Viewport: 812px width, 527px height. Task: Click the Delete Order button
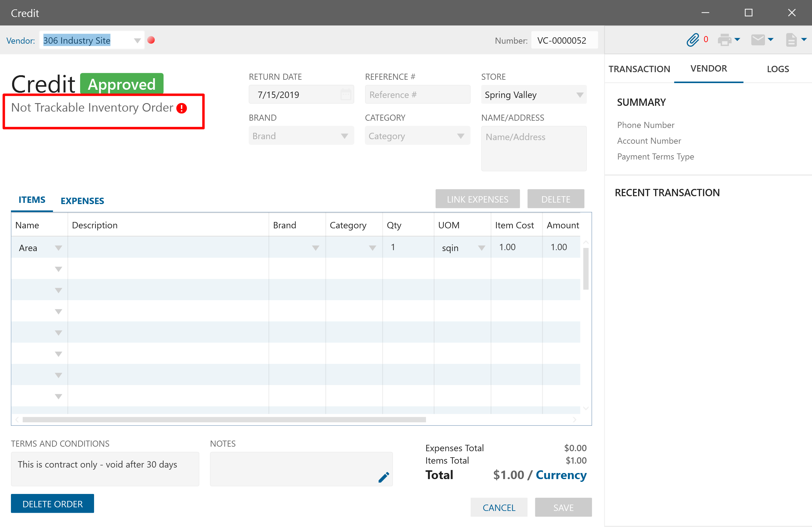(52, 503)
